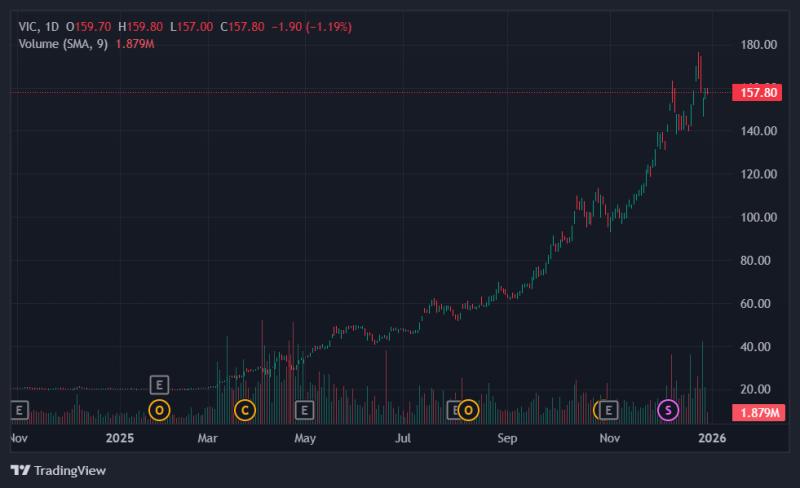Select the red 157.80 current price label

(757, 92)
